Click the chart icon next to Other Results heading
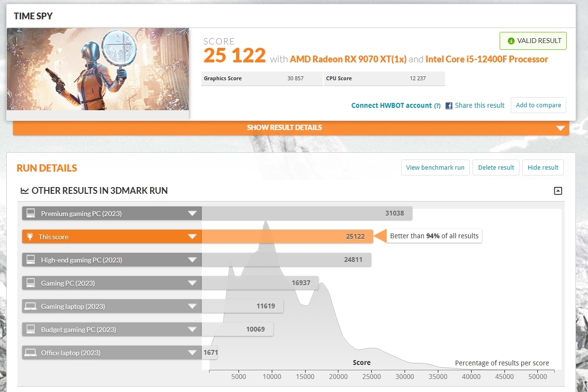The image size is (588, 392). (25, 191)
